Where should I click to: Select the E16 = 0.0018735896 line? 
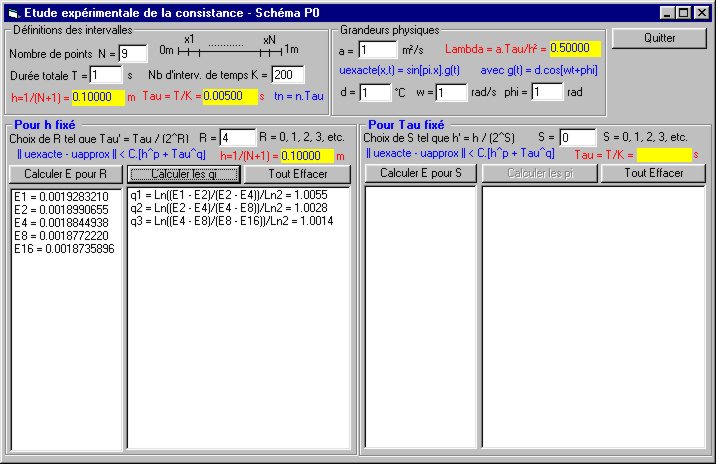coord(64,249)
